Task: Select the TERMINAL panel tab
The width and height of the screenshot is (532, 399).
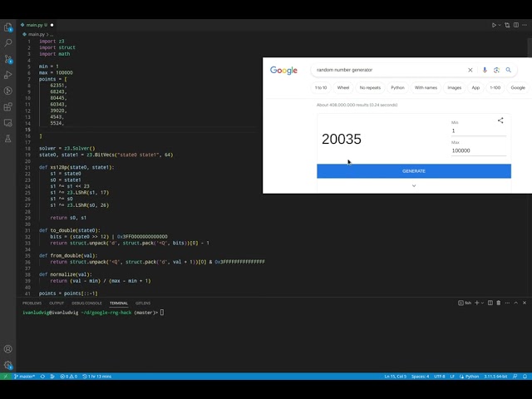Action: 118,303
